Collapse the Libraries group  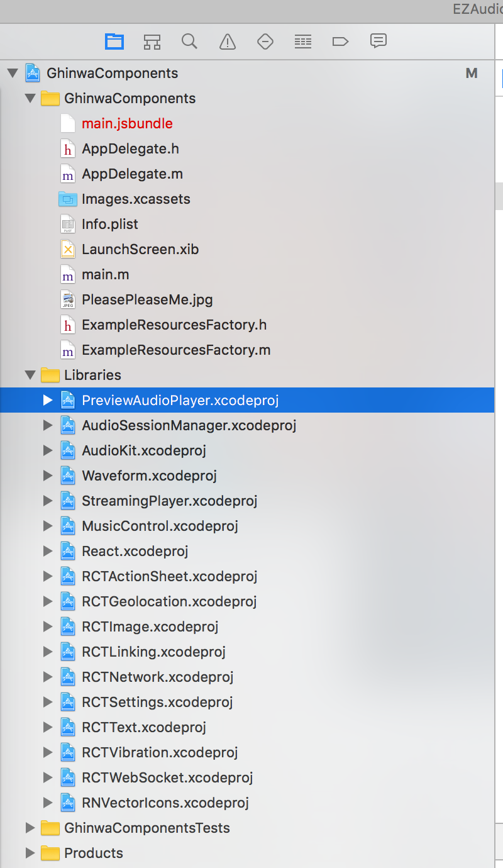[x=30, y=376]
